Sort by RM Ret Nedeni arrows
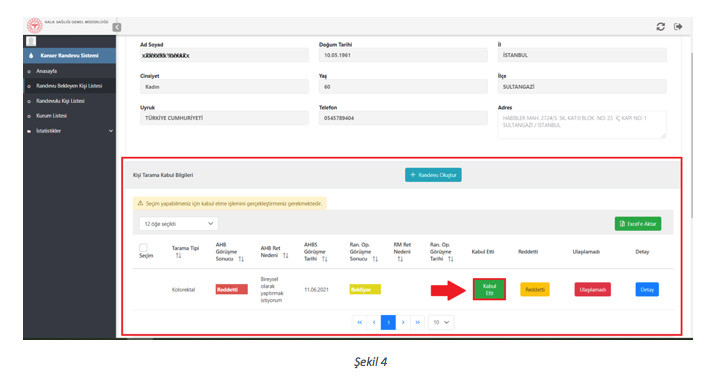The image size is (716, 376). pyautogui.click(x=400, y=259)
